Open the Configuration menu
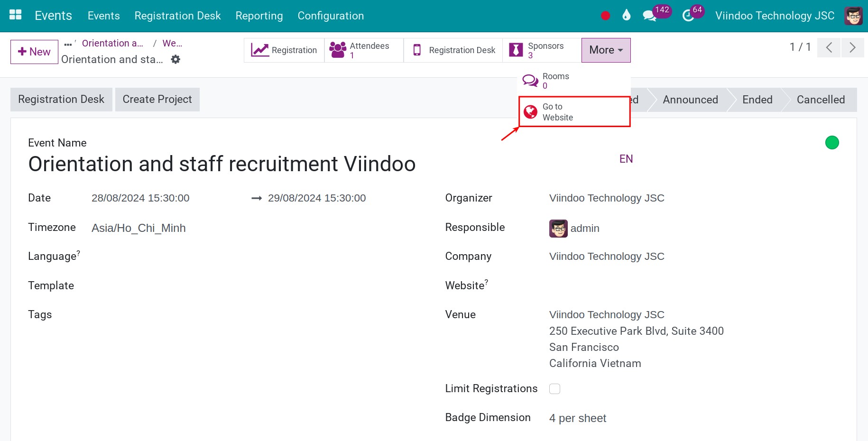 tap(331, 16)
